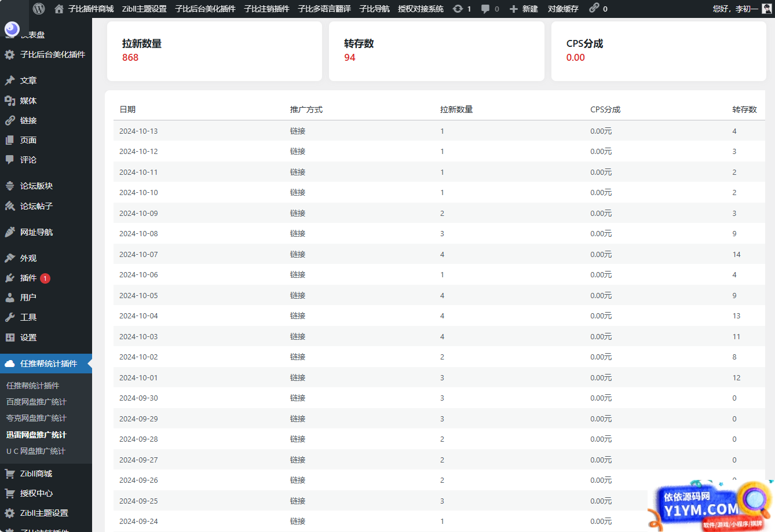Screen dimensions: 775x532
Task: Open 子比注销插件 in the admin bar
Action: click(266, 9)
